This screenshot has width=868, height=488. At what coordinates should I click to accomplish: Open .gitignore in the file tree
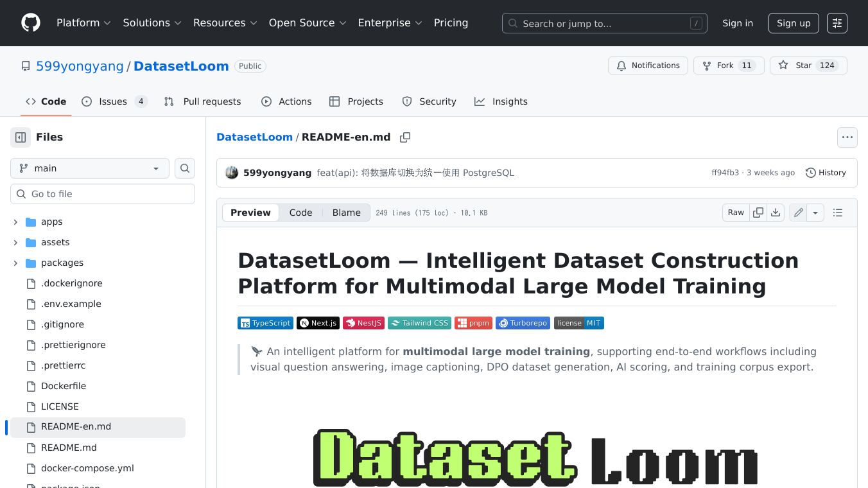pyautogui.click(x=62, y=324)
